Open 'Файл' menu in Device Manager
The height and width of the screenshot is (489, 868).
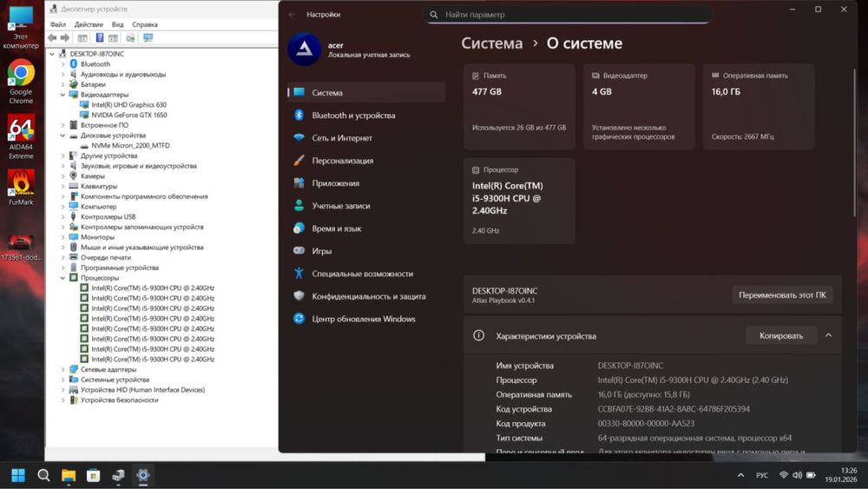click(x=57, y=24)
